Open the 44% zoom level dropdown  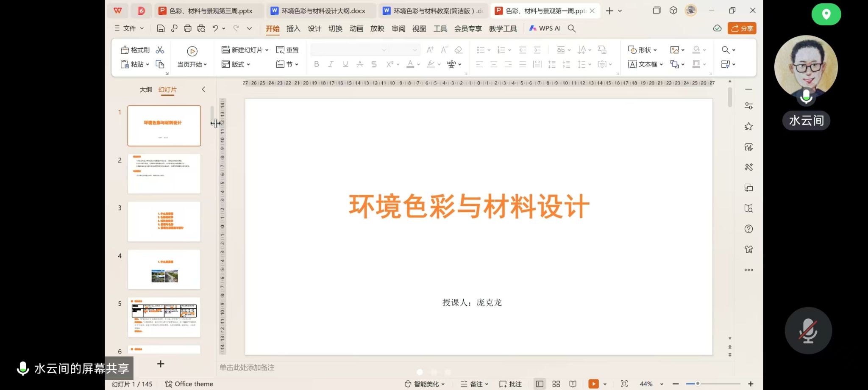[662, 384]
